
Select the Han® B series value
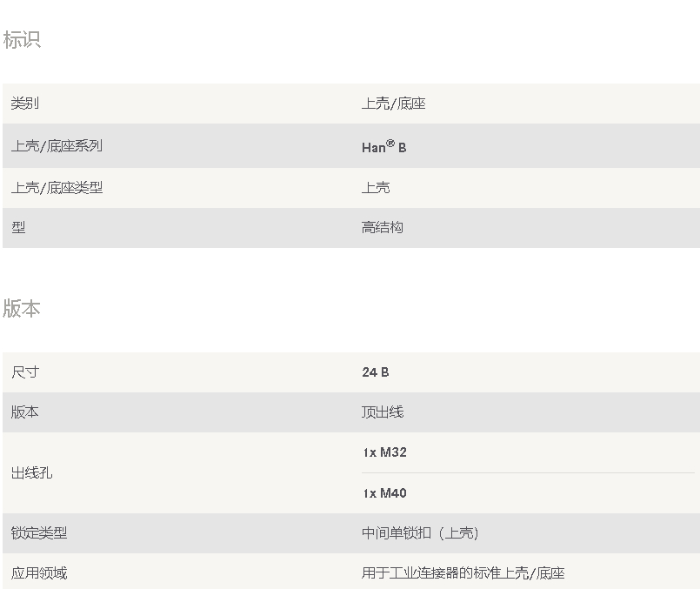click(x=383, y=147)
